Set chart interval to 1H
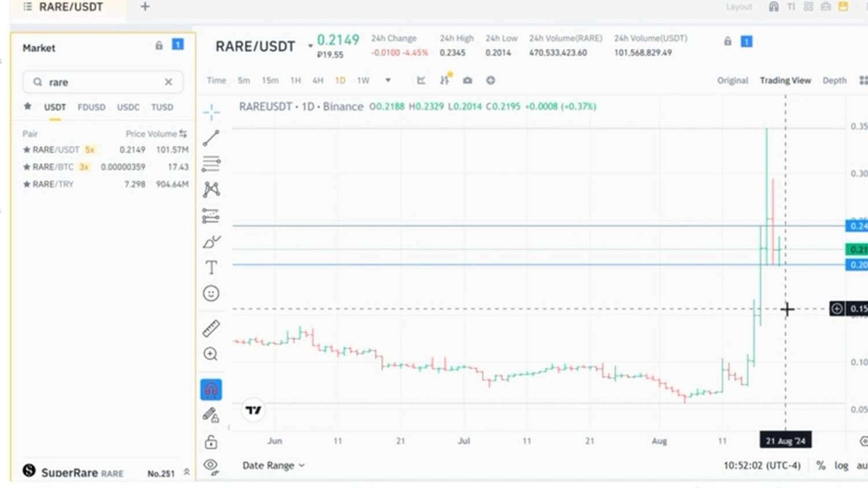 pyautogui.click(x=295, y=80)
